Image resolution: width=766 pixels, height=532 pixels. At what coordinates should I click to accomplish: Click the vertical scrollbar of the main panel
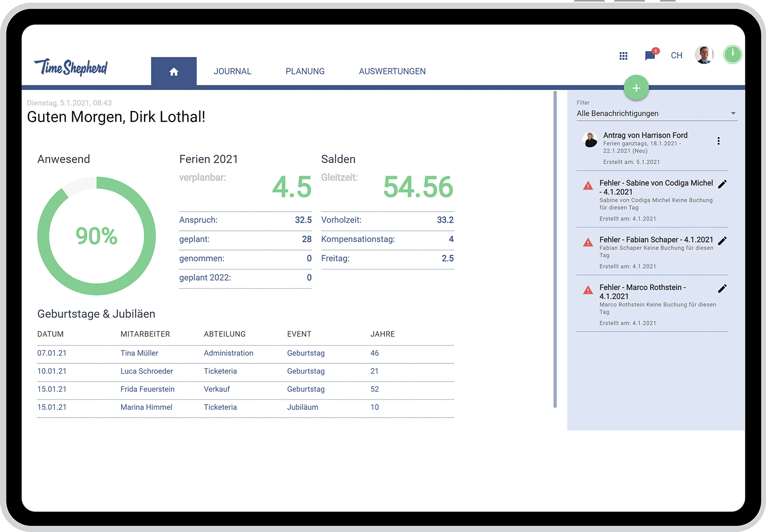click(x=555, y=249)
